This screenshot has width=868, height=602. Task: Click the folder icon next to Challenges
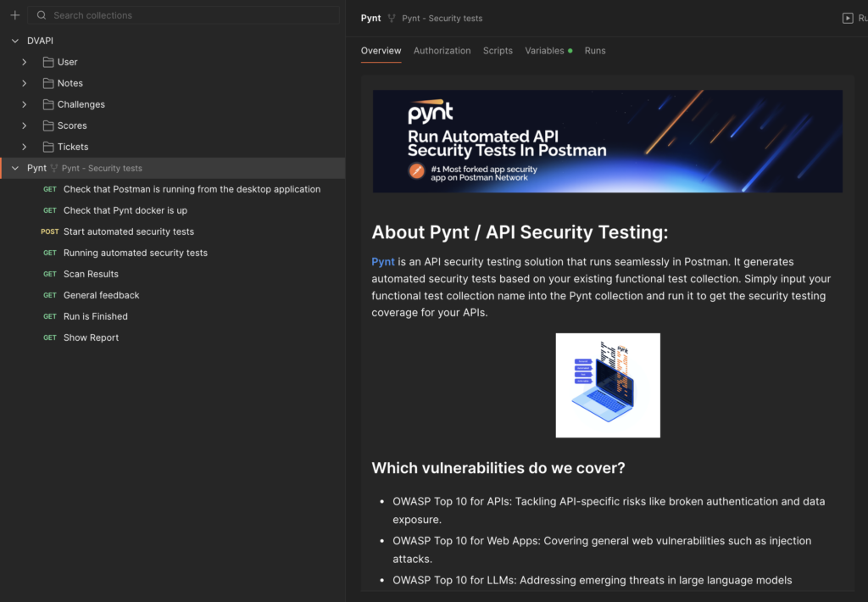click(48, 104)
